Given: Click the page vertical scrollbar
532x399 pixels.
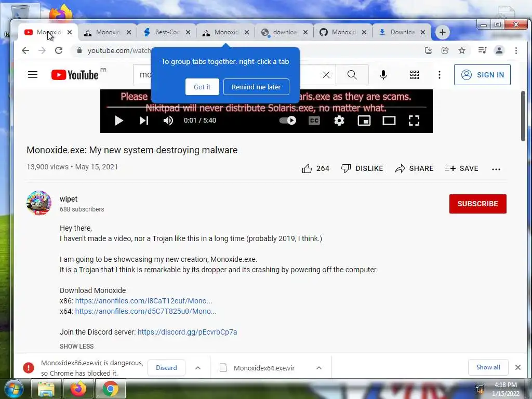Looking at the screenshot, I should point(523,116).
